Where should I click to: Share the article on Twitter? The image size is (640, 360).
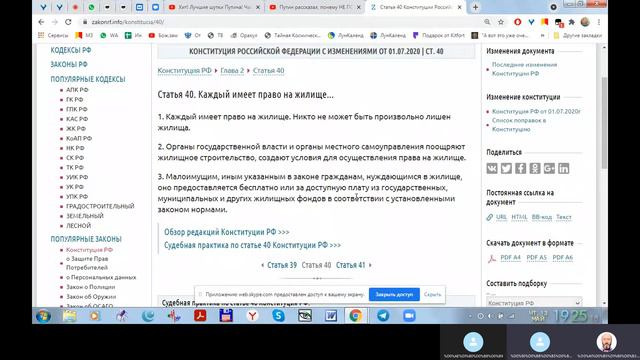pos(506,168)
